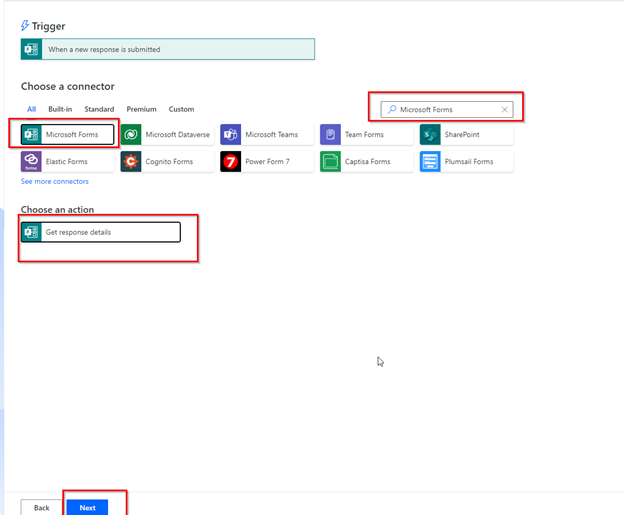Click the search magnifier icon

[392, 109]
